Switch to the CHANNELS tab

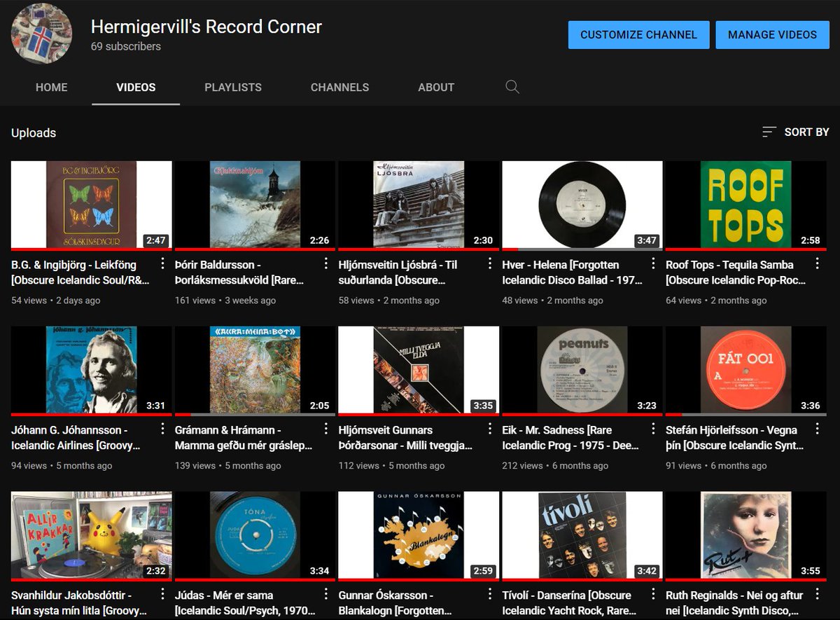[x=339, y=87]
